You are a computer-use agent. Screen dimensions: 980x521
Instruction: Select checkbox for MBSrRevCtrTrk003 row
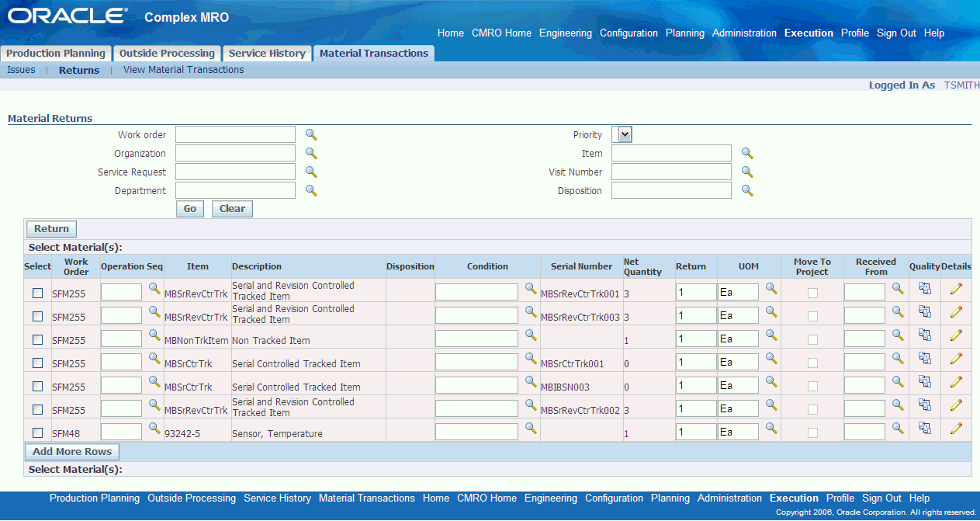pyautogui.click(x=37, y=316)
